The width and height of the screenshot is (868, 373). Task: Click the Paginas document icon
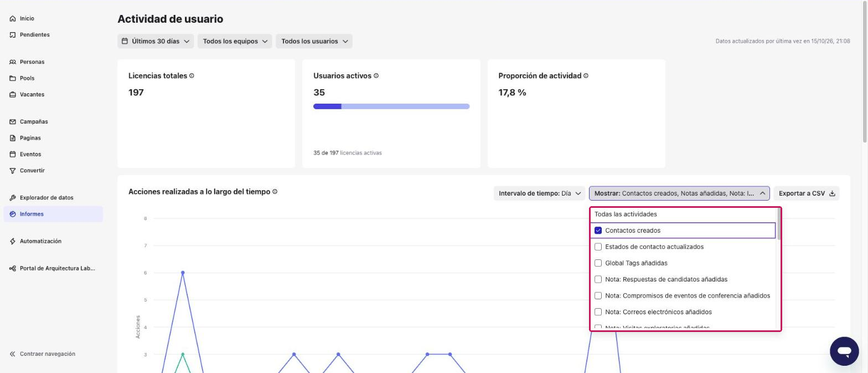(13, 138)
